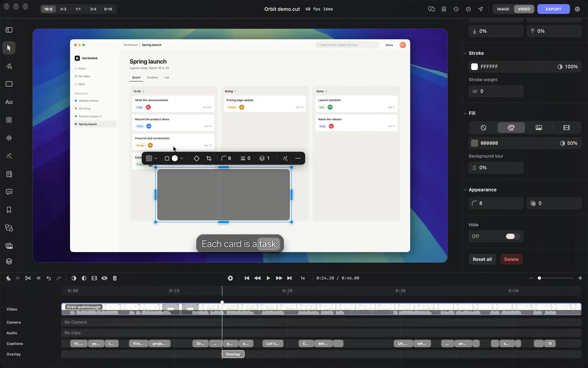Click the FFFFFF stroke color swatch
The width and height of the screenshot is (588, 368).
tap(474, 67)
